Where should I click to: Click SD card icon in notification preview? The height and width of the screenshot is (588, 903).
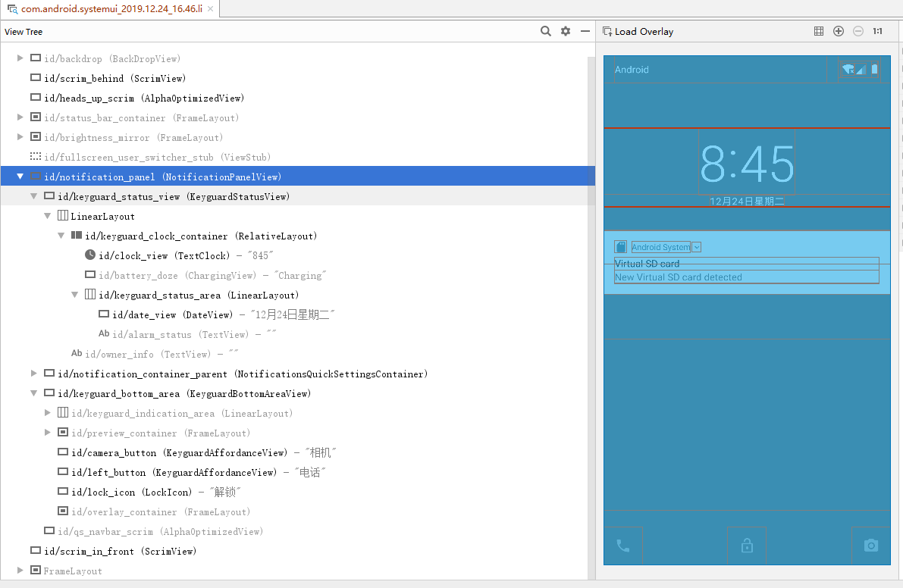point(621,247)
